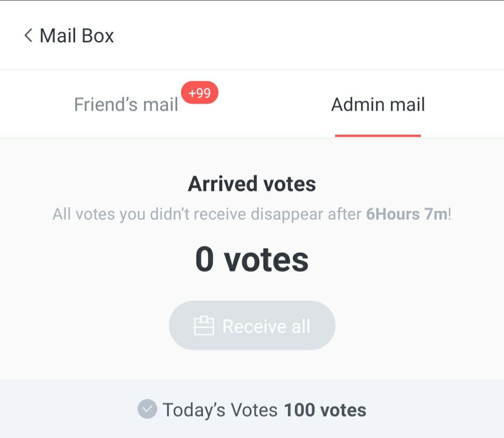Select the Admin mail tab
Screen dimensions: 504x438
378,104
